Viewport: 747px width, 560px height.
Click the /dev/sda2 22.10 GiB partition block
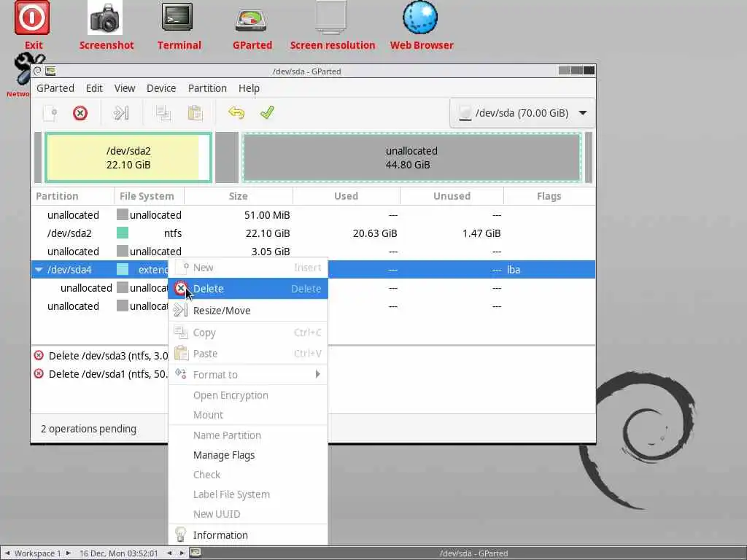coord(128,157)
